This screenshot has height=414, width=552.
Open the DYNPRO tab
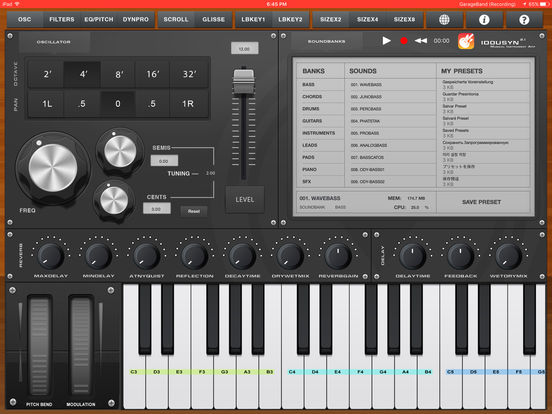[x=136, y=19]
